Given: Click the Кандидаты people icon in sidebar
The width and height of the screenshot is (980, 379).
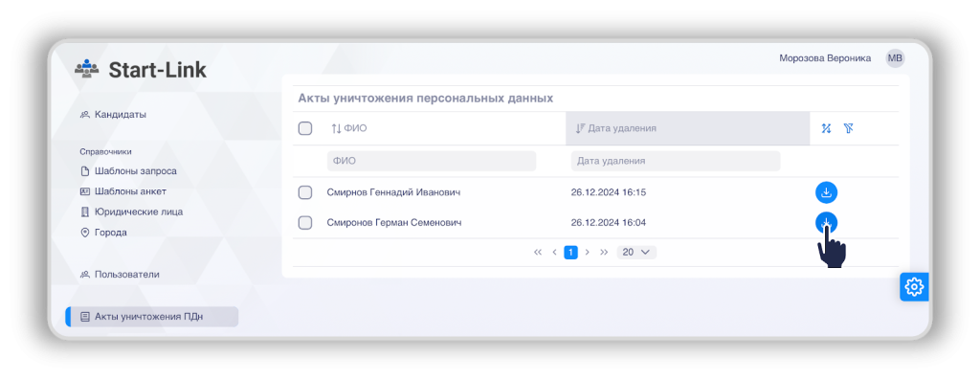Looking at the screenshot, I should (85, 115).
